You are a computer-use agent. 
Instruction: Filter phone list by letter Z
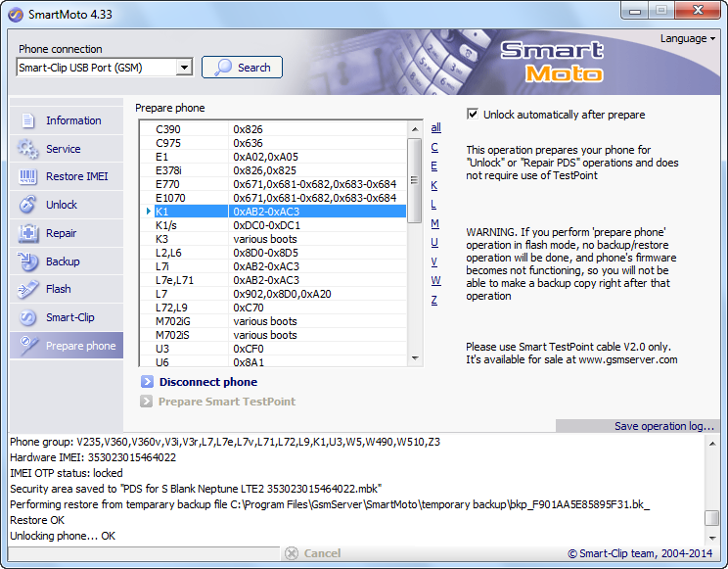pyautogui.click(x=434, y=301)
